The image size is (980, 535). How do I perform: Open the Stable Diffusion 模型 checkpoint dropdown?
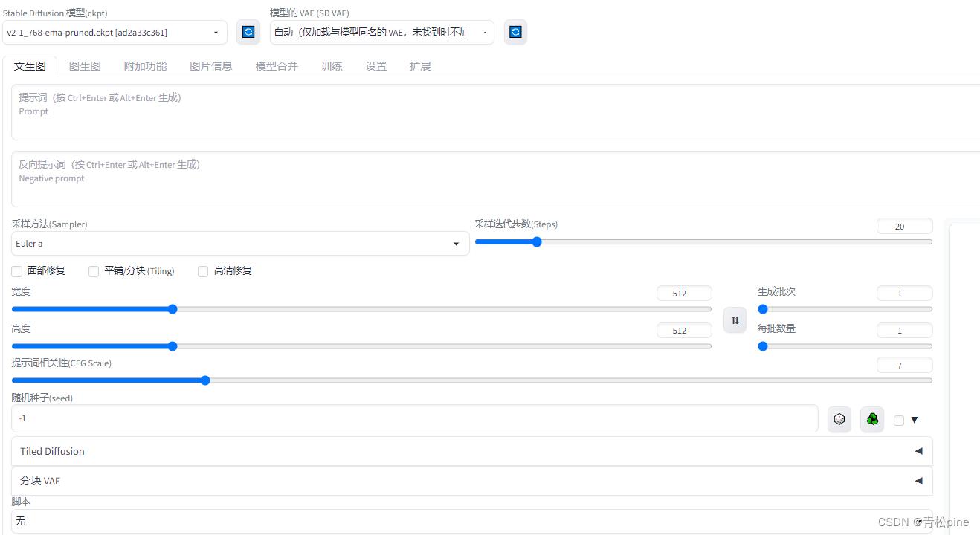115,33
